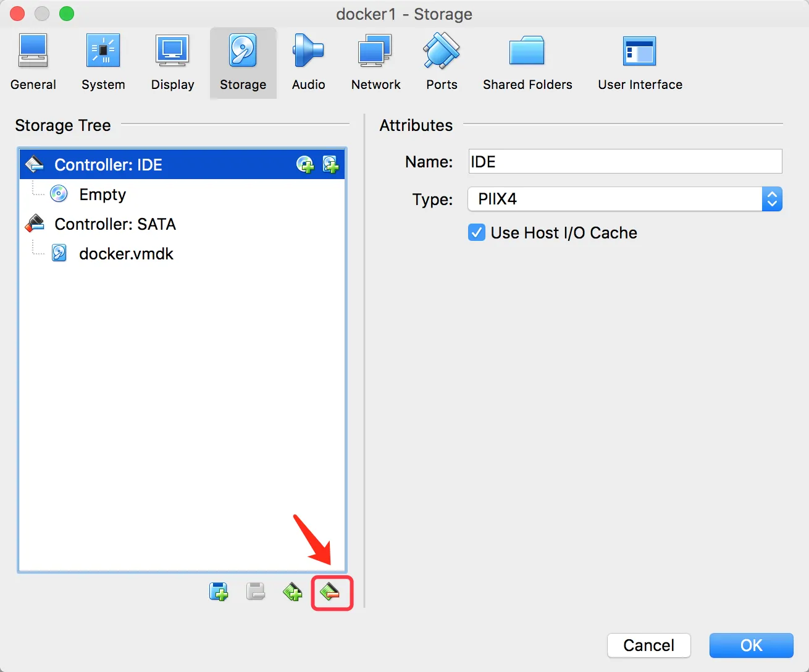Viewport: 809px width, 672px height.
Task: Remove the selected storage controller
Action: [330, 592]
